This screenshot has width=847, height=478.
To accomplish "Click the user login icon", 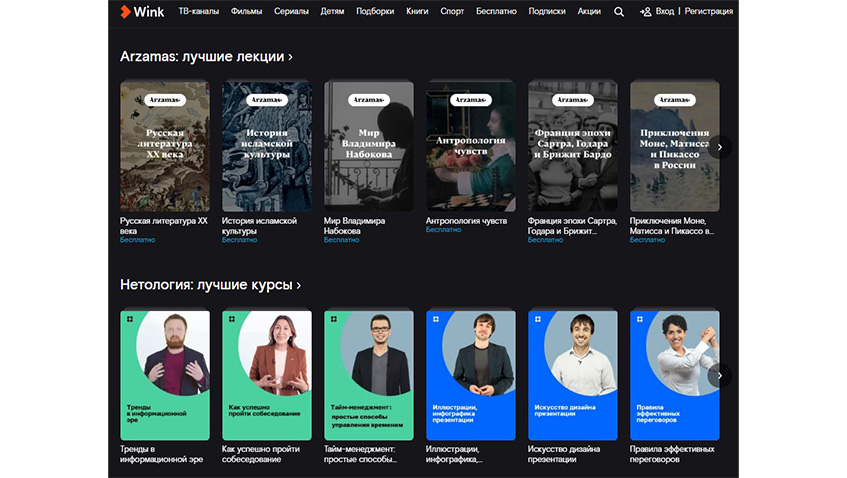I will point(646,11).
